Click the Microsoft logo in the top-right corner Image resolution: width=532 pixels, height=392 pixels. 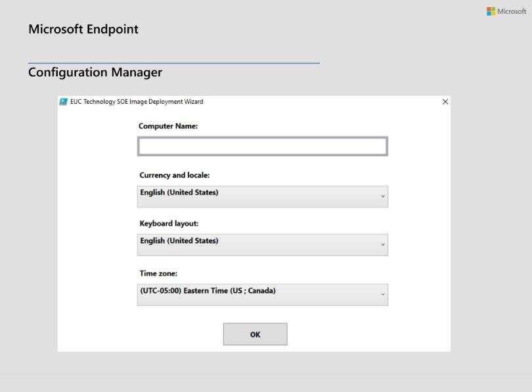pos(508,11)
